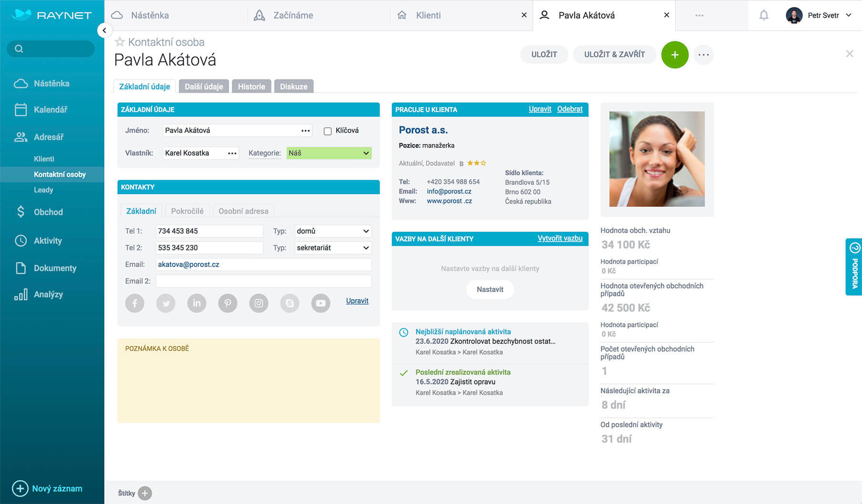Switch to the Historie tab
862x504 pixels.
tap(251, 86)
